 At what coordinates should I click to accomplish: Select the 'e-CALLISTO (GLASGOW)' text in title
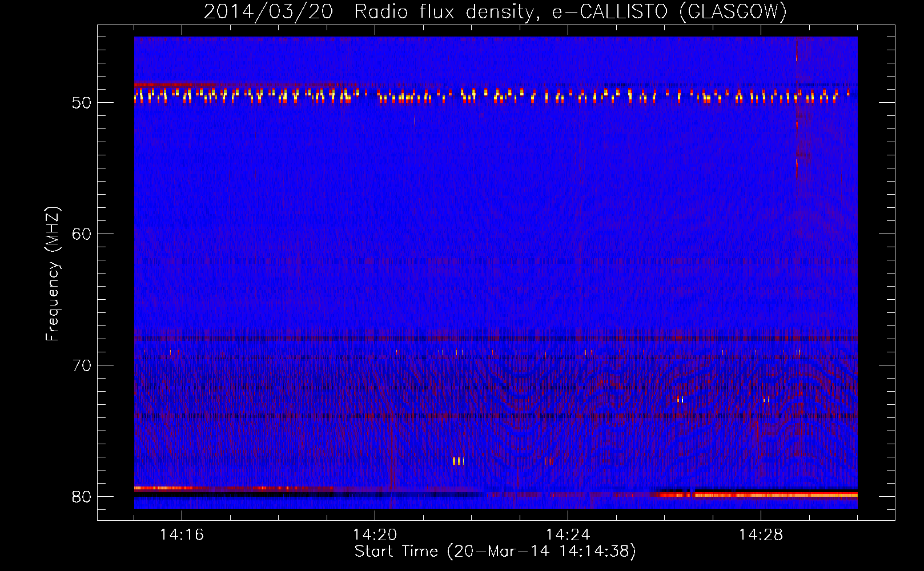pyautogui.click(x=670, y=12)
